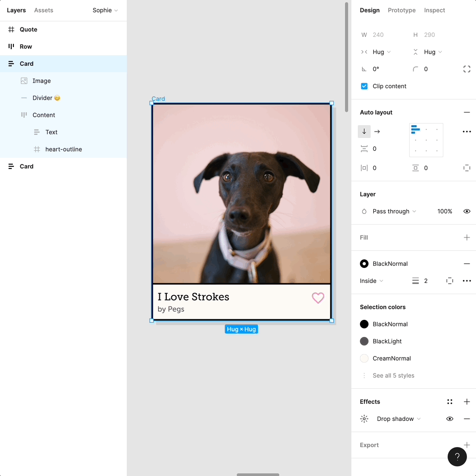Screen dimensions: 476x476
Task: Add a new fill
Action: 467,237
